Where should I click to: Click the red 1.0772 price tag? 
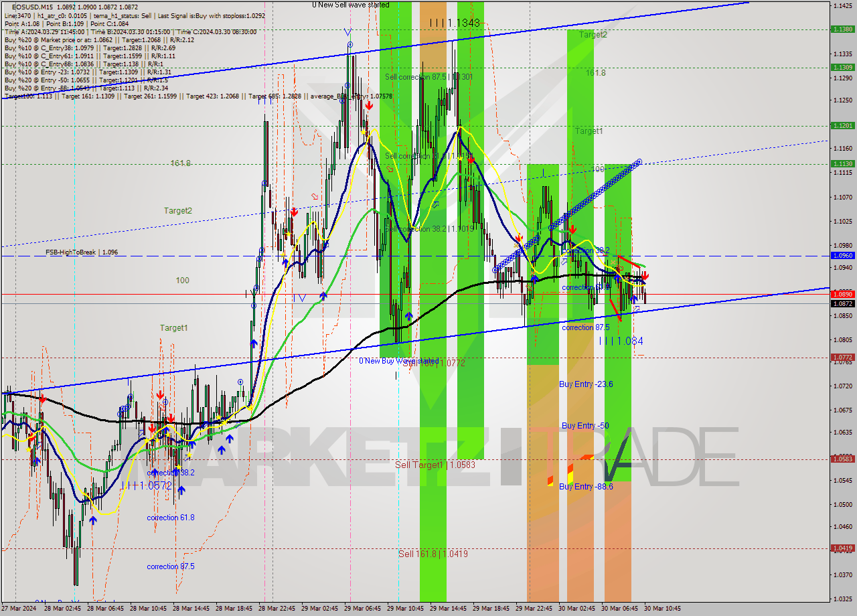[842, 358]
